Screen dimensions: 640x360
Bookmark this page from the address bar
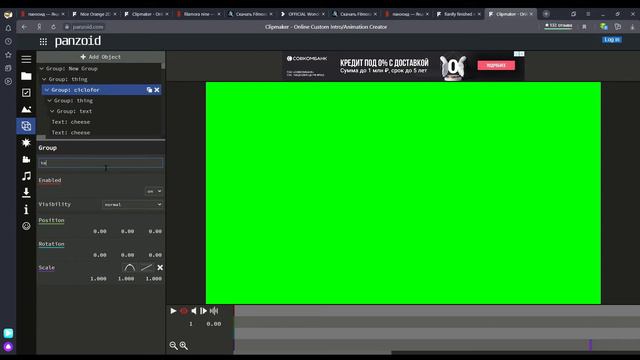click(584, 27)
